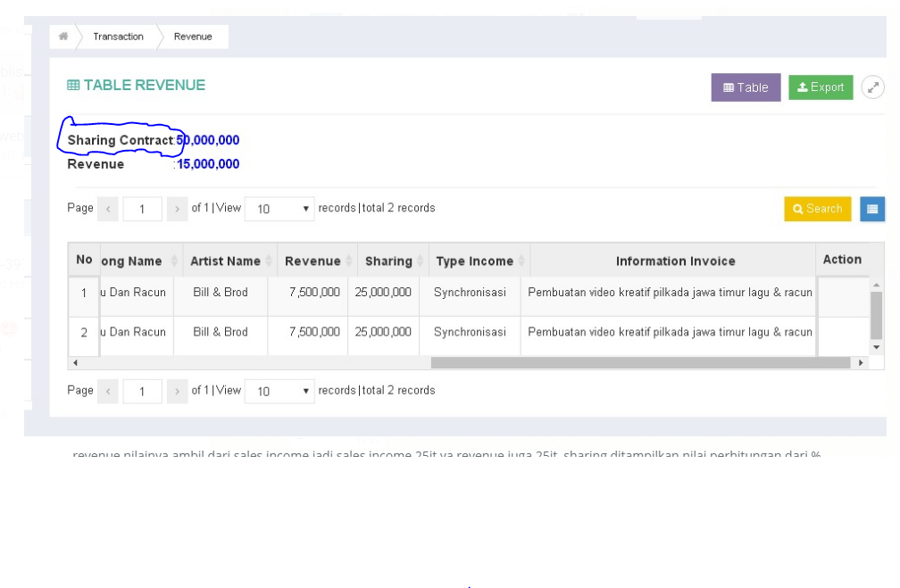
Task: Sort the table by Type Income column
Action: pyautogui.click(x=474, y=261)
